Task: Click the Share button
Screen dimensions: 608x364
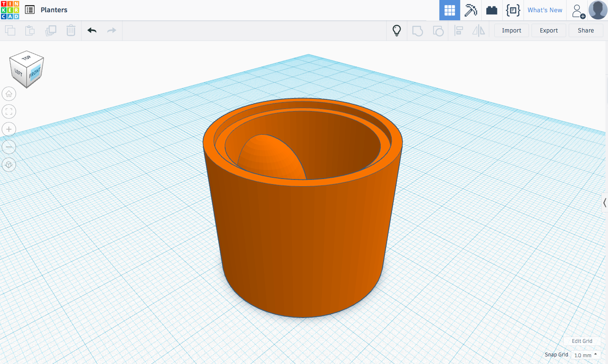Action: [x=586, y=30]
